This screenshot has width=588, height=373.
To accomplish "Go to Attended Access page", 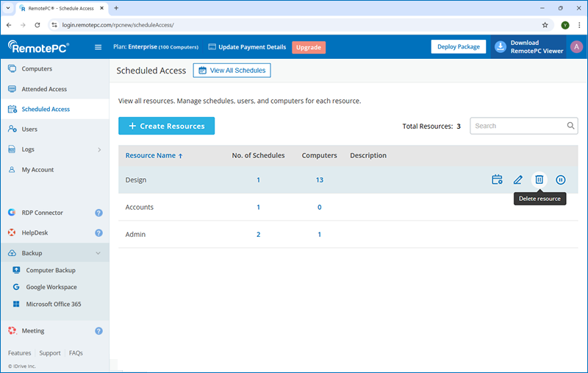I will click(x=44, y=89).
